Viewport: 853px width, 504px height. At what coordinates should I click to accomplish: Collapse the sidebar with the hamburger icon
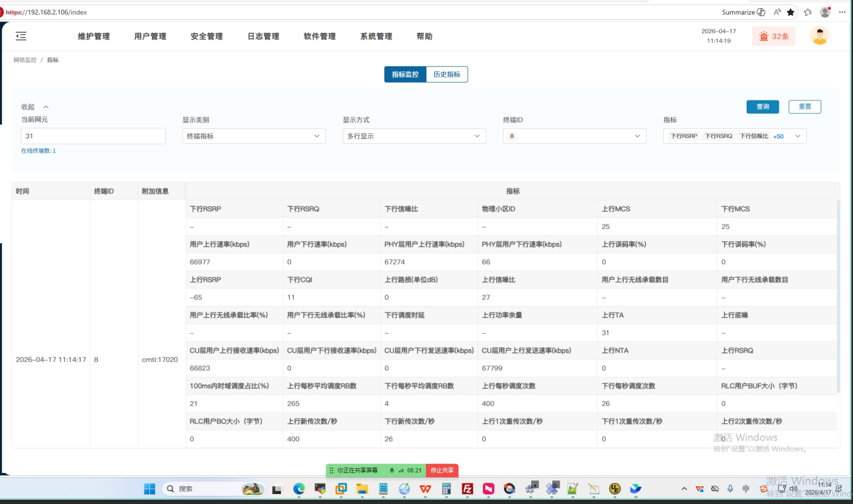pos(21,36)
